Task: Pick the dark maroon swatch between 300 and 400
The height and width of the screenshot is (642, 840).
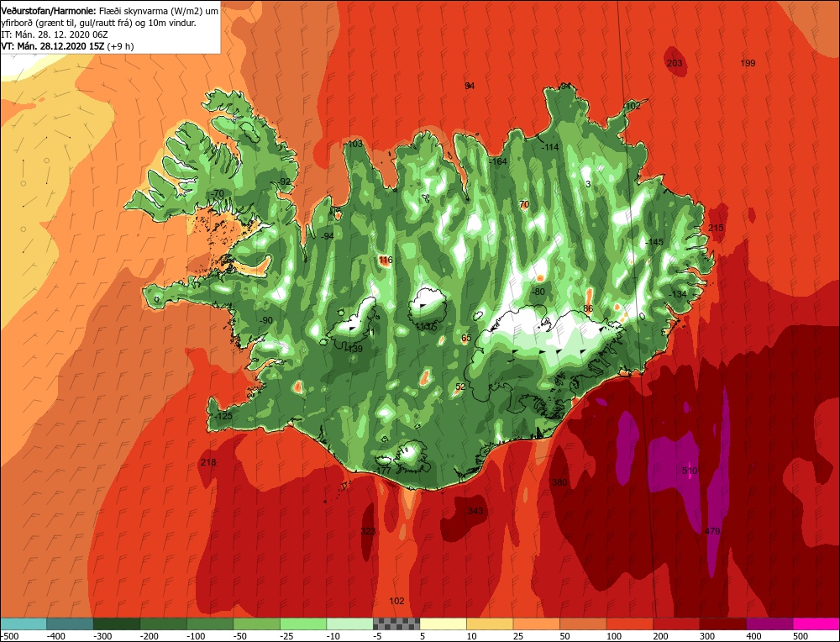Action: click(722, 624)
